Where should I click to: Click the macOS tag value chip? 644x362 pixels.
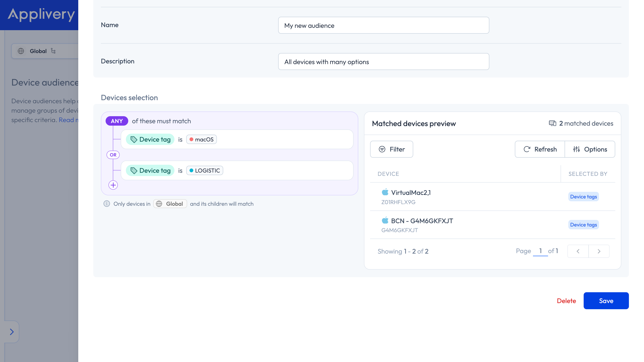point(202,139)
